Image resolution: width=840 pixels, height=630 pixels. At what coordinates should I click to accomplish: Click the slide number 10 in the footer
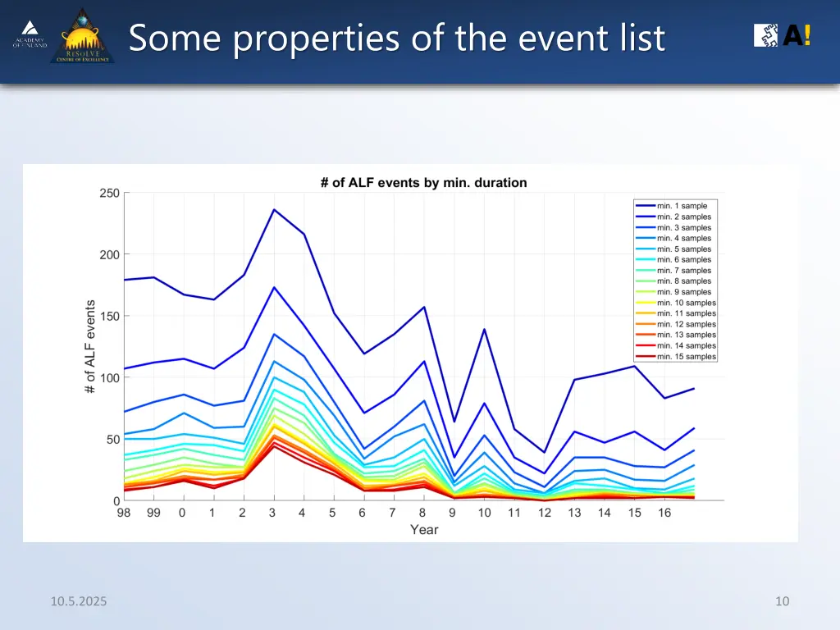782,601
